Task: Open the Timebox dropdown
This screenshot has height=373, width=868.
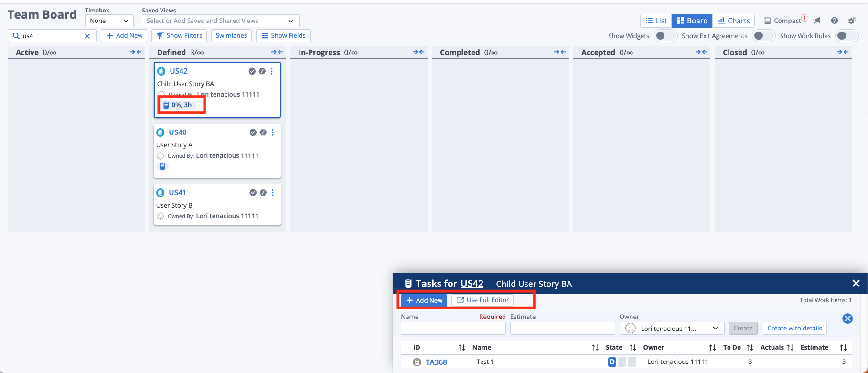Action: [109, 21]
